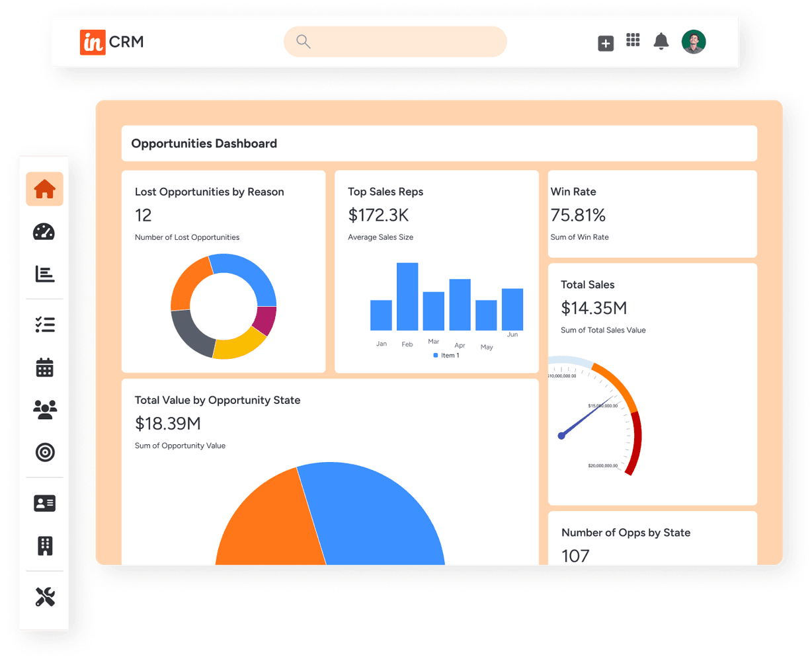Click the Feb bar in chart

407,297
